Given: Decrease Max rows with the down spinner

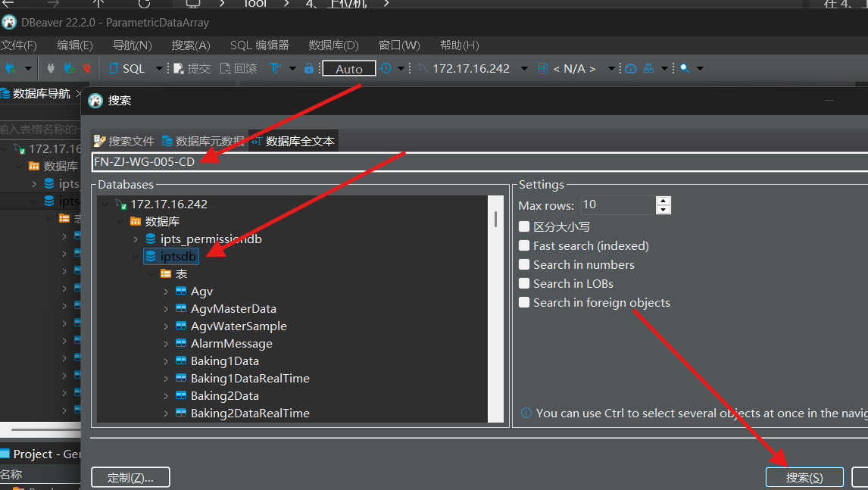Looking at the screenshot, I should [x=663, y=210].
